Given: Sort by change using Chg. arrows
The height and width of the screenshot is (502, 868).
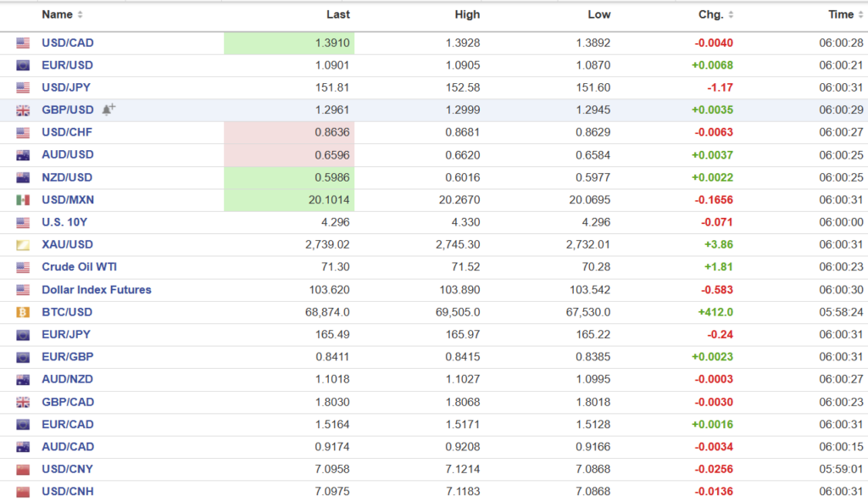Looking at the screenshot, I should click(731, 14).
